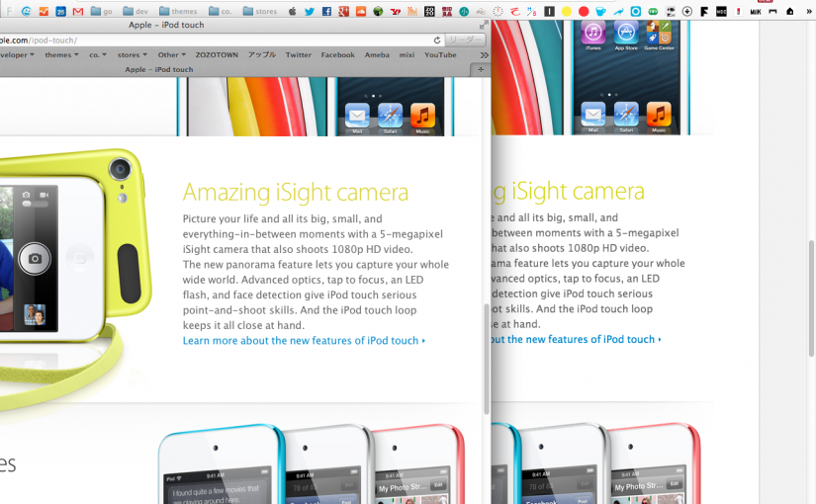The height and width of the screenshot is (504, 816).
Task: Click 'Amazing iSight camera' heading in Safari
Action: pyautogui.click(x=295, y=193)
